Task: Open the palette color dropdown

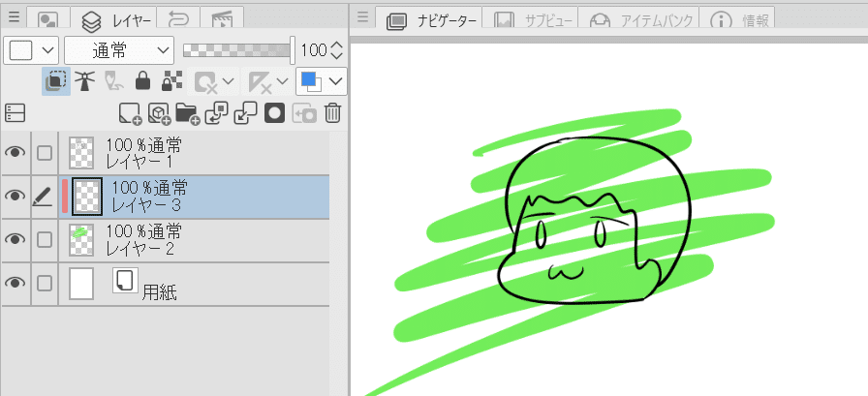Action: click(31, 50)
